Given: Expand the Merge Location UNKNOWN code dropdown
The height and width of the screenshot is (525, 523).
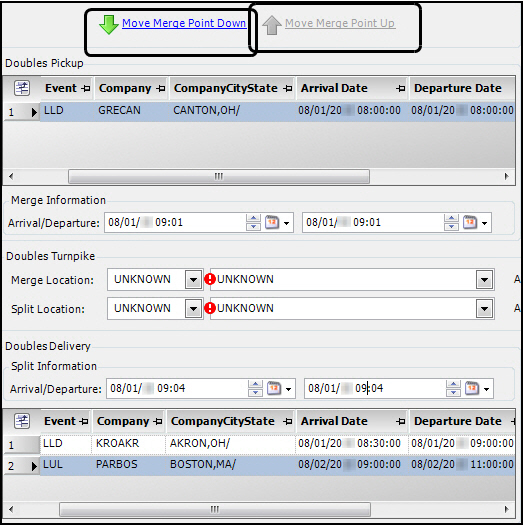Looking at the screenshot, I should [x=193, y=280].
